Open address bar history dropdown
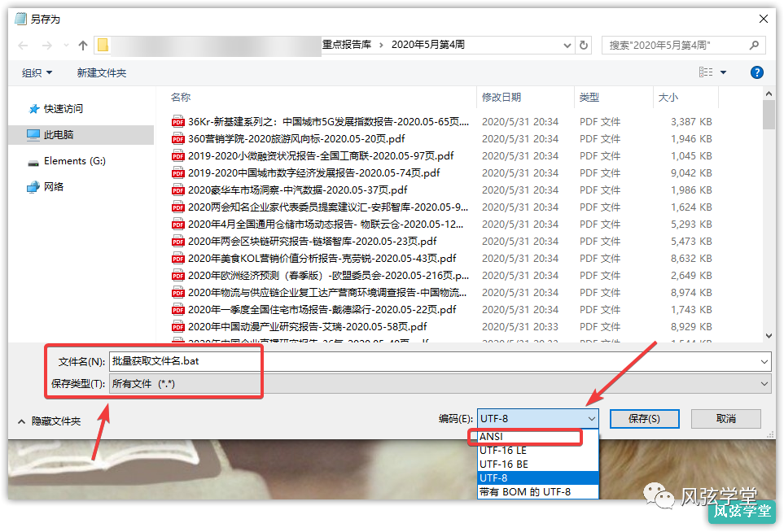Viewport: 784px width, 532px height. pyautogui.click(x=567, y=46)
